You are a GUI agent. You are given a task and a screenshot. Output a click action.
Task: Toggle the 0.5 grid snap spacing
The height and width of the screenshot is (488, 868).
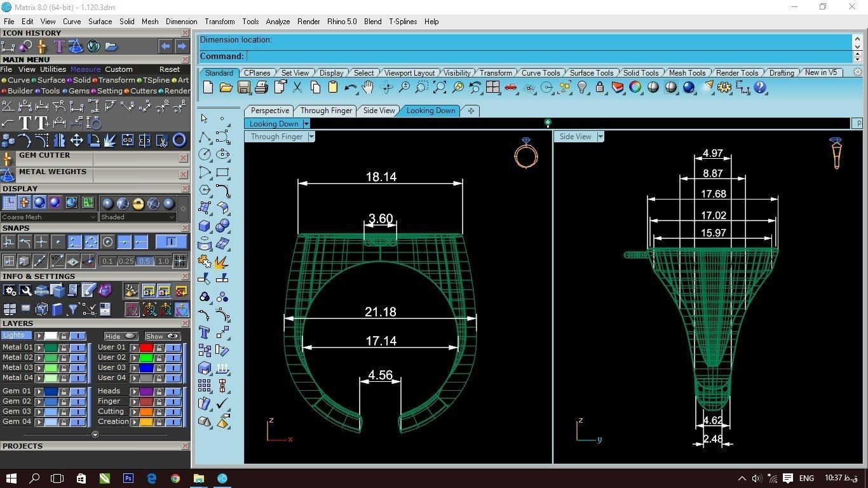point(145,261)
